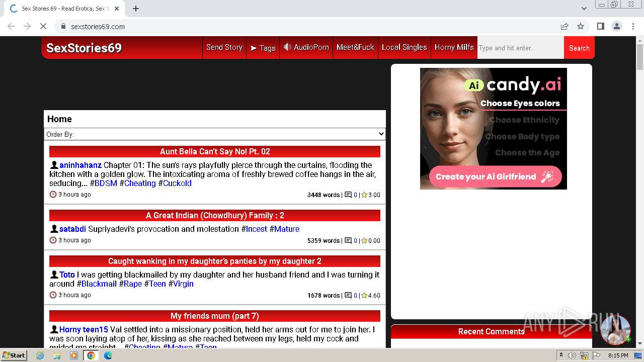Open the Windows Start menu
This screenshot has height=362, width=644.
14,355
